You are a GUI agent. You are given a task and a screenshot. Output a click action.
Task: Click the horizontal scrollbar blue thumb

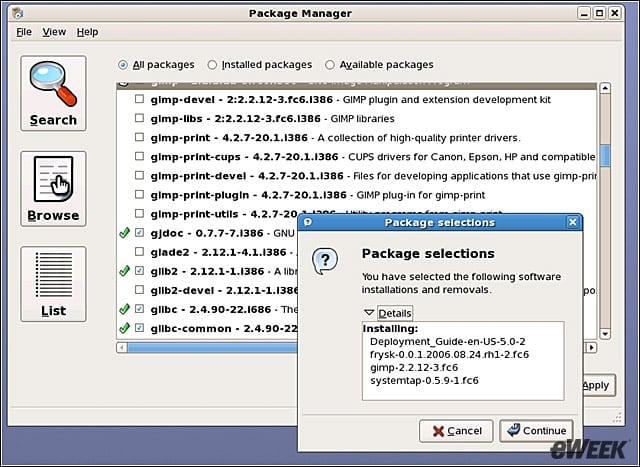coord(212,348)
